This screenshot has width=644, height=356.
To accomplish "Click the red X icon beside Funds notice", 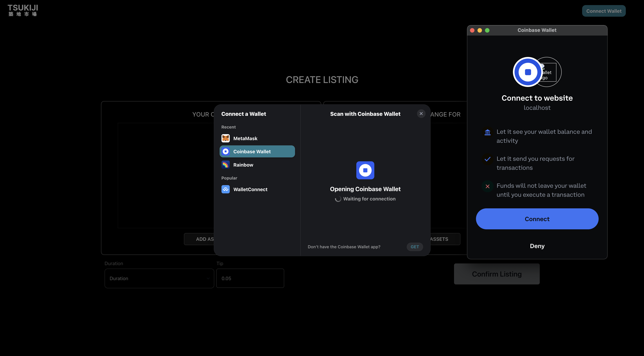I will [487, 186].
